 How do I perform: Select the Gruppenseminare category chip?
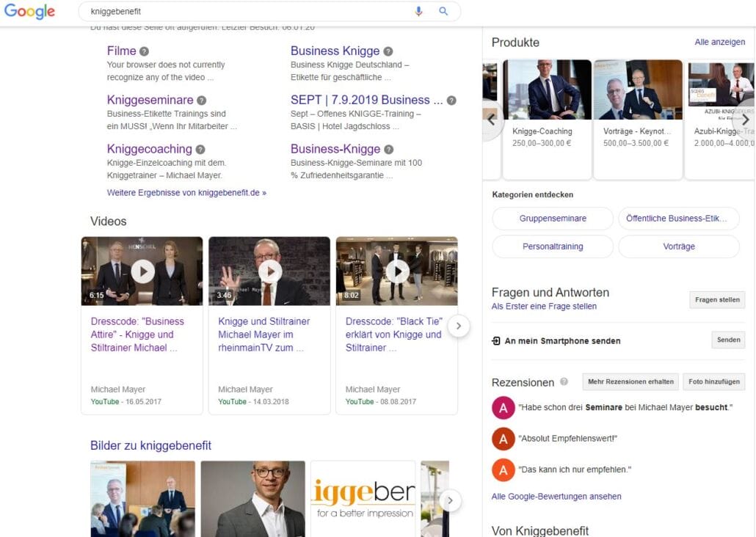[x=553, y=219]
